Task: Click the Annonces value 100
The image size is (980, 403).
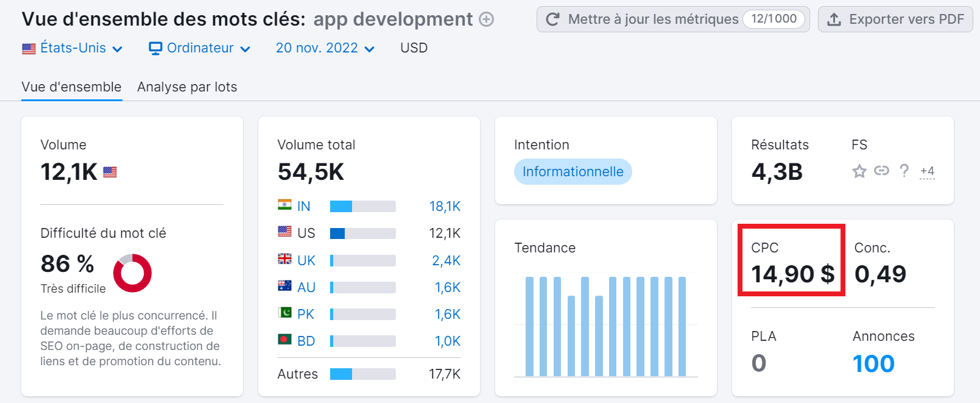Action: point(873,364)
